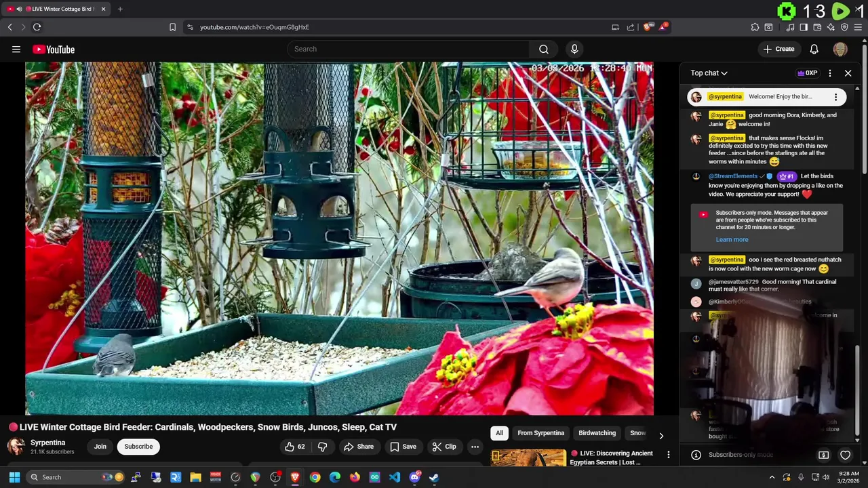Mute the YouTube tab speaker icon
868x488 pixels.
(19, 9)
